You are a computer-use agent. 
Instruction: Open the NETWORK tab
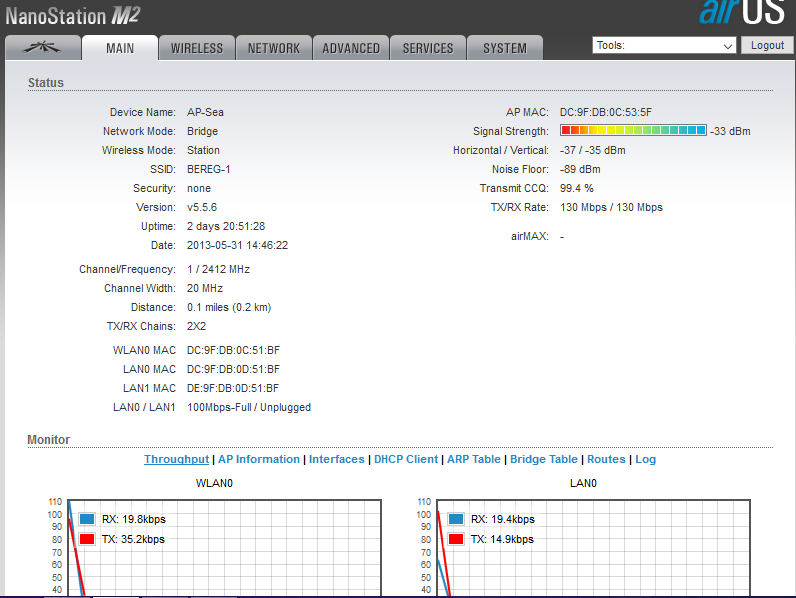(274, 48)
